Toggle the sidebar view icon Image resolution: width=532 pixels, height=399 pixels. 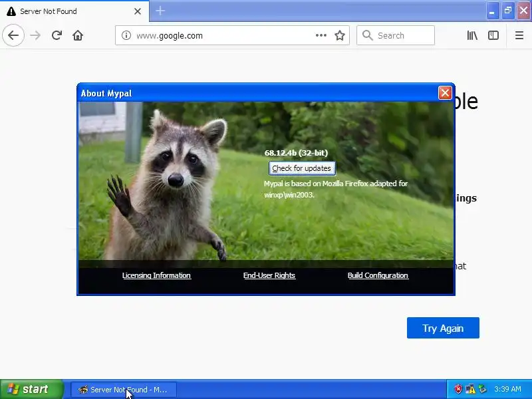coord(493,35)
